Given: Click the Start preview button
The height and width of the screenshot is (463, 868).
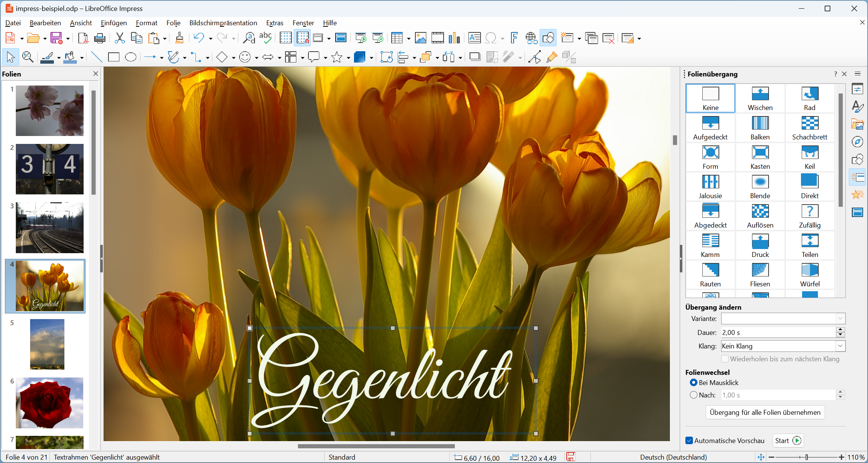Looking at the screenshot, I should click(x=788, y=440).
